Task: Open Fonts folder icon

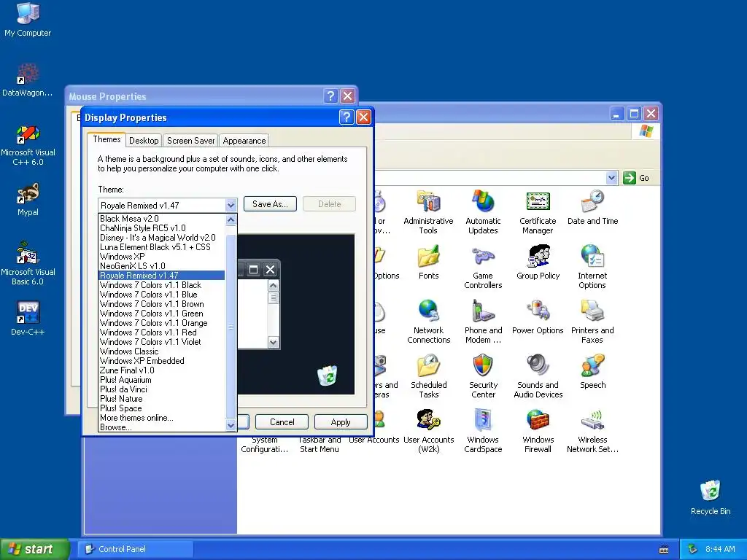Action: pyautogui.click(x=428, y=262)
